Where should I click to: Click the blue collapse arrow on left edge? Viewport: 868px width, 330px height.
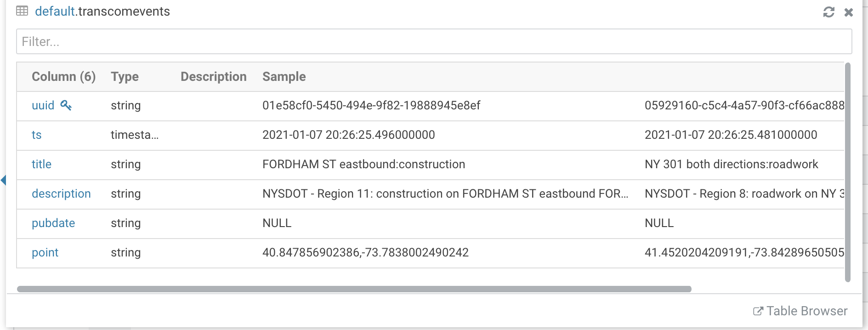tap(4, 180)
